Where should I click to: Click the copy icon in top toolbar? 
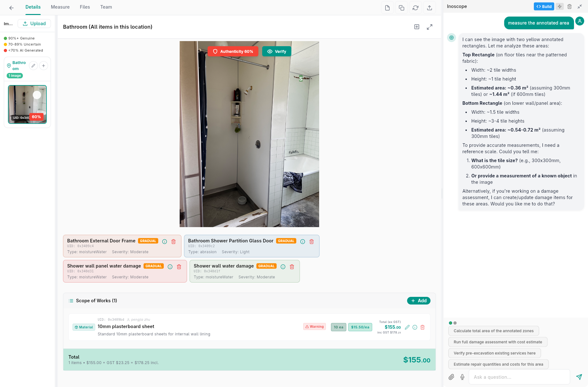click(401, 8)
